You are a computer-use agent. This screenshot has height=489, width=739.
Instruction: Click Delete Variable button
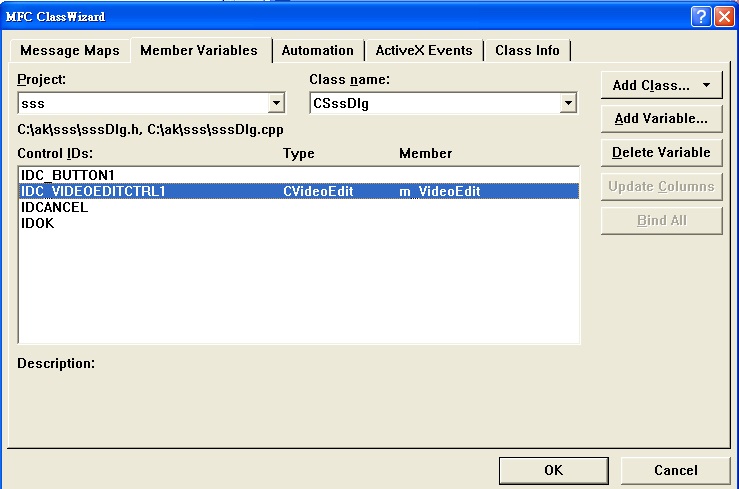tap(661, 153)
